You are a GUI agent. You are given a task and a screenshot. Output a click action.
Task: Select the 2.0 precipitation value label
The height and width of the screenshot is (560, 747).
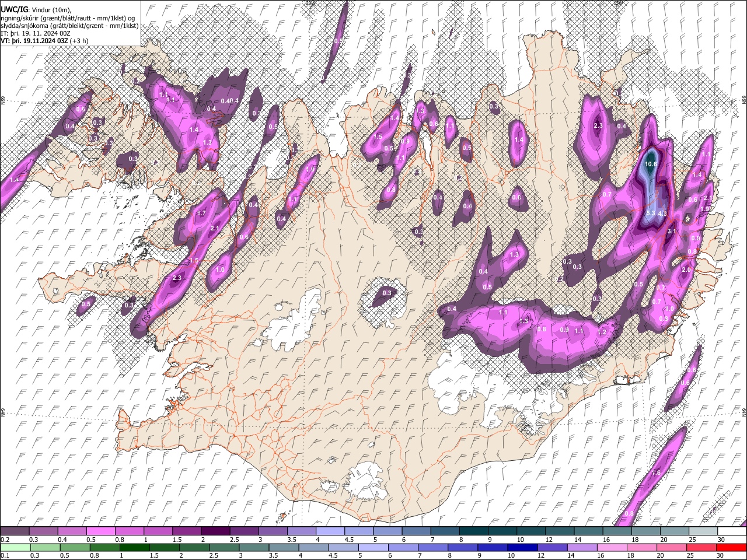[686, 270]
